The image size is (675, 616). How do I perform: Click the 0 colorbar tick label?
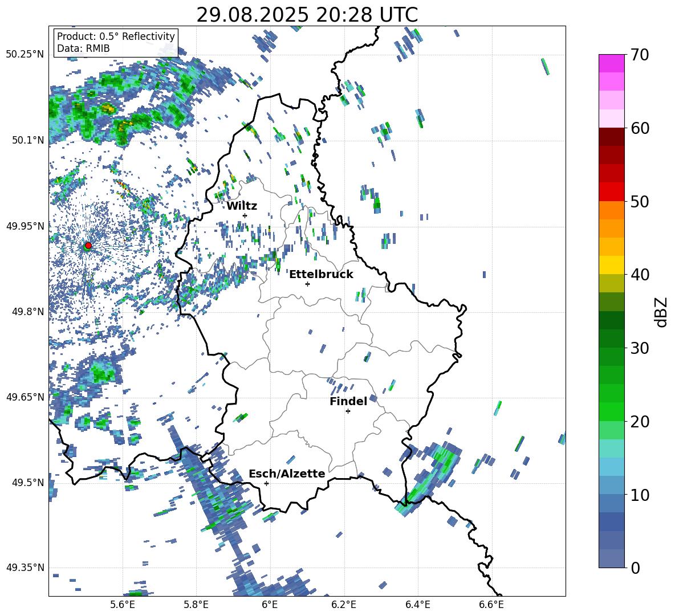coord(635,568)
